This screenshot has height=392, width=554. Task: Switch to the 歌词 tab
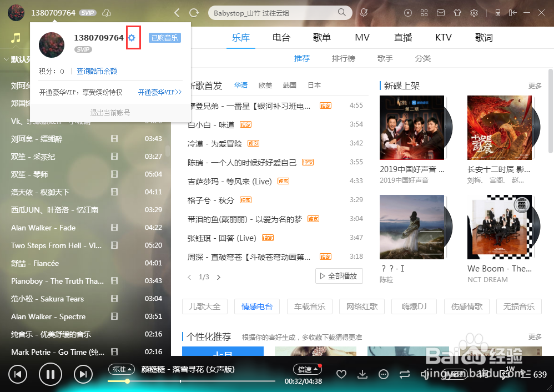tap(484, 37)
